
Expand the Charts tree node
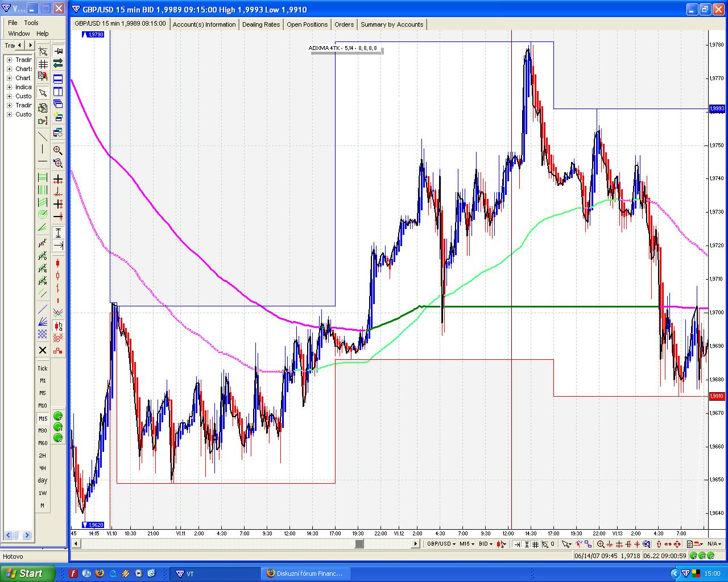click(9, 69)
